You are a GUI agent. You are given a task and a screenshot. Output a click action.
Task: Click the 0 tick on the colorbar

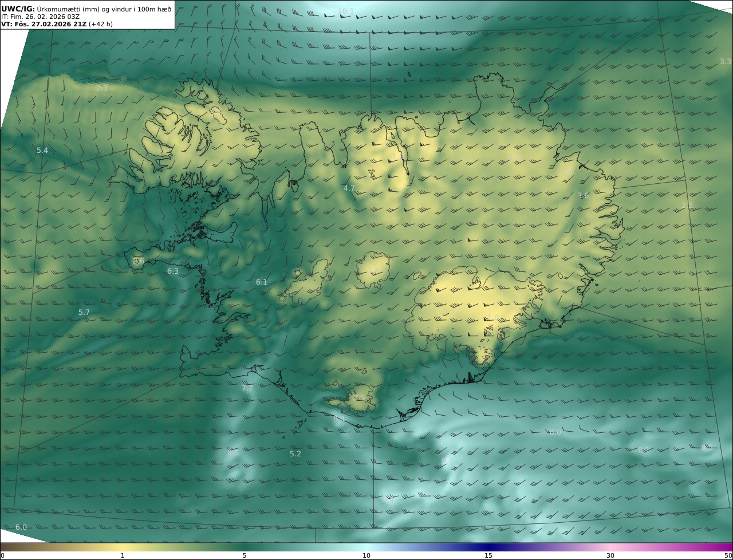(x=2, y=555)
